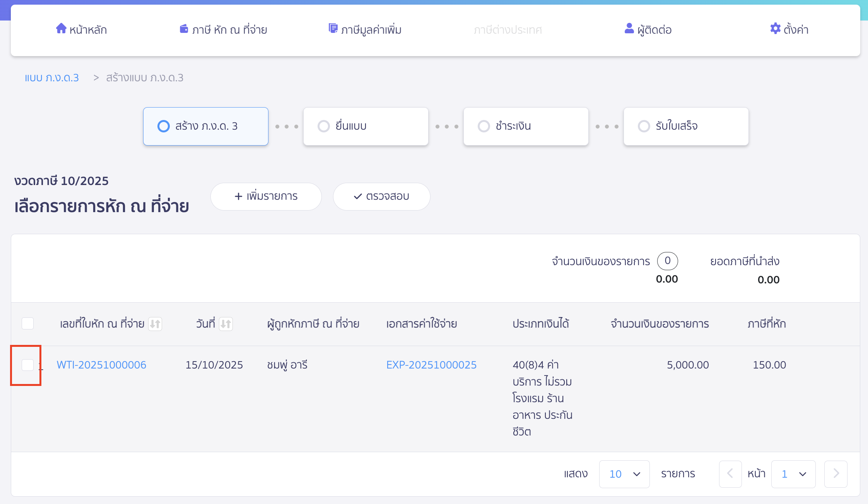Open the page number dropdown showing 1
Screen dimensions: 868x504
793,474
